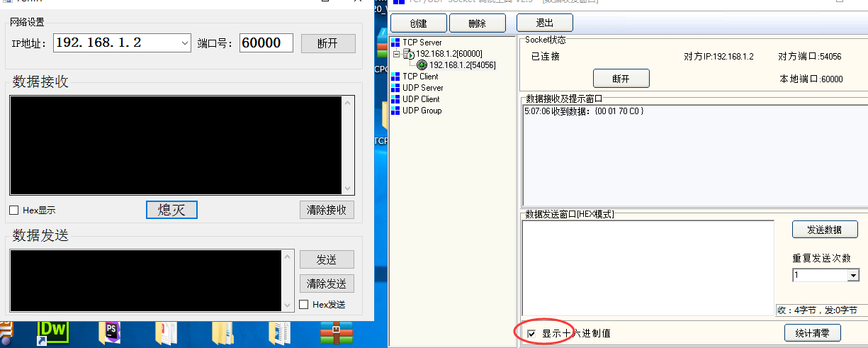Open the PS folder icon on the desktop
868x348 pixels.
(110, 332)
